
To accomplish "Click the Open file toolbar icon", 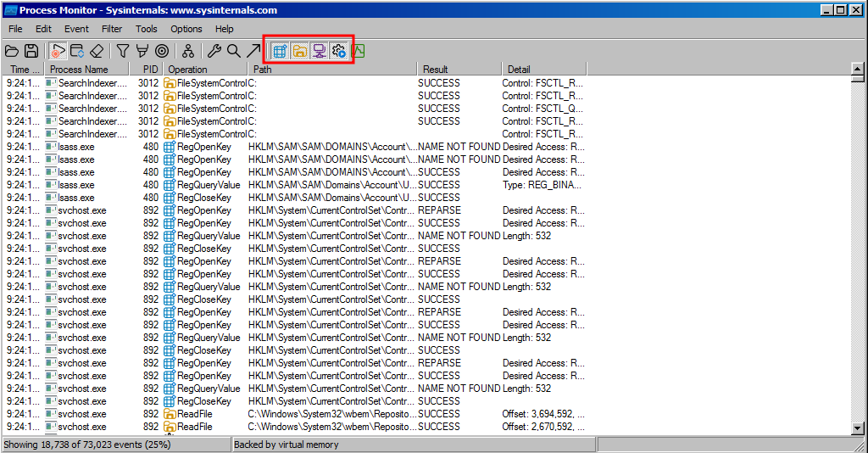I will pos(12,51).
